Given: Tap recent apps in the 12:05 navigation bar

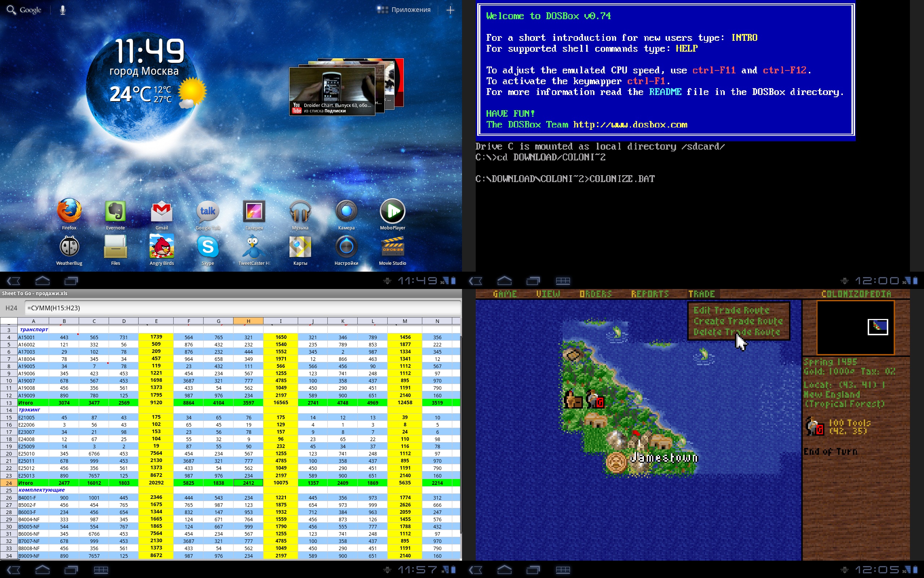Looking at the screenshot, I should (533, 570).
